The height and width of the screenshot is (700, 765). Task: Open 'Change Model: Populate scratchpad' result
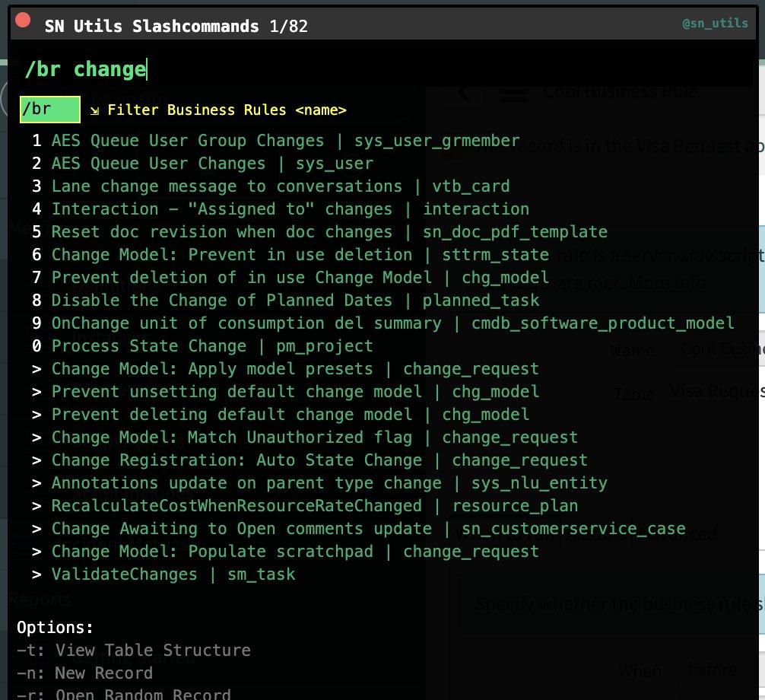295,552
